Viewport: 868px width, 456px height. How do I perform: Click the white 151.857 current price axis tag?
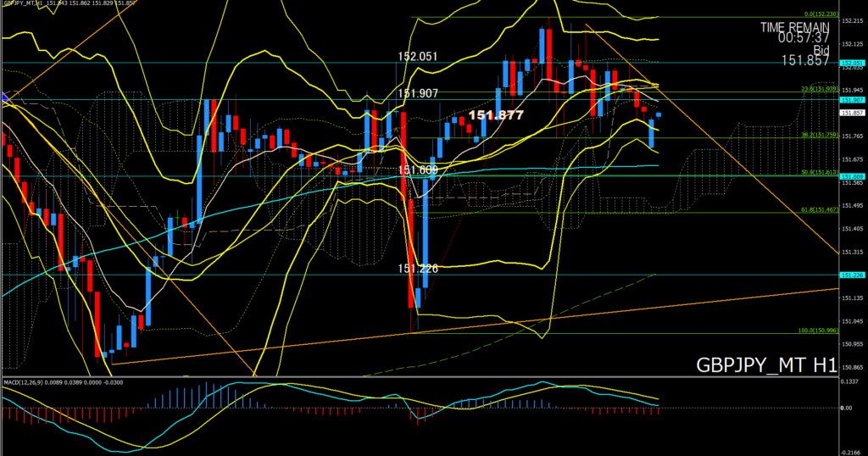point(852,113)
